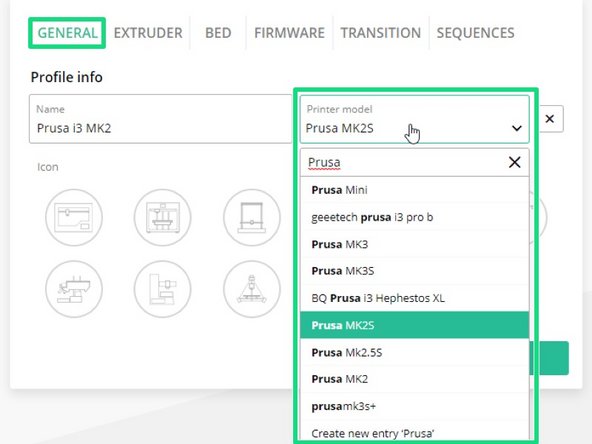Select Prusa MK3S printer model
The image size is (592, 444).
[415, 271]
